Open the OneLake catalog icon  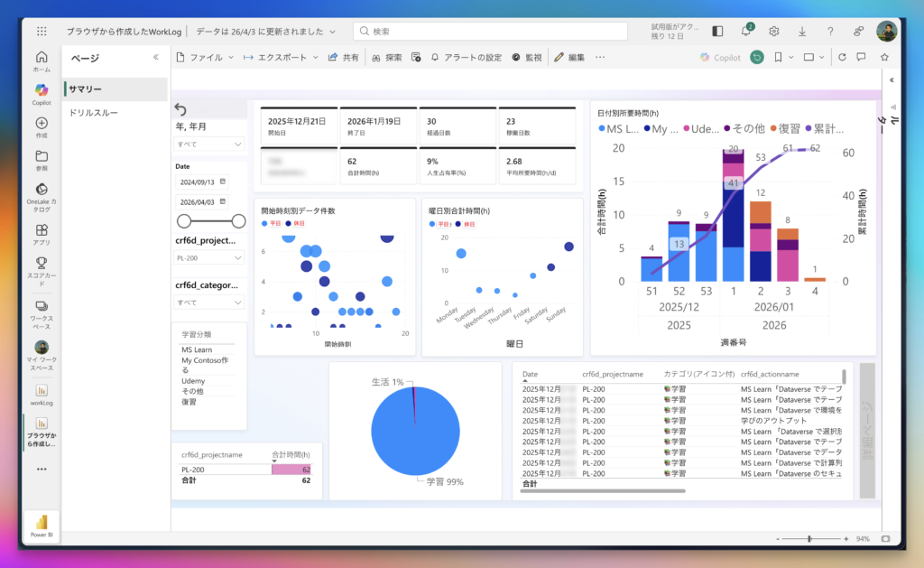coord(42,190)
